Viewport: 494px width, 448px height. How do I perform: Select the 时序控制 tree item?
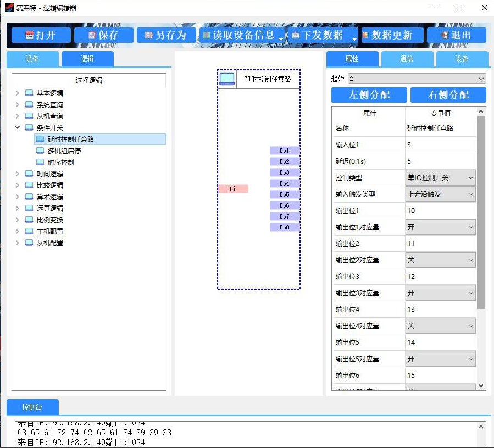[60, 162]
